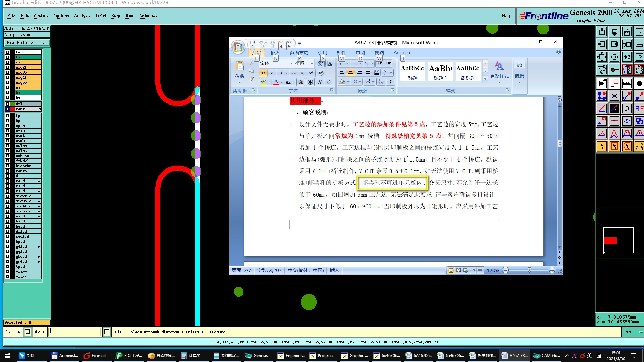Click the Job Matrix button
Image resolution: width=644 pixels, height=362 pixels.
pos(27,43)
